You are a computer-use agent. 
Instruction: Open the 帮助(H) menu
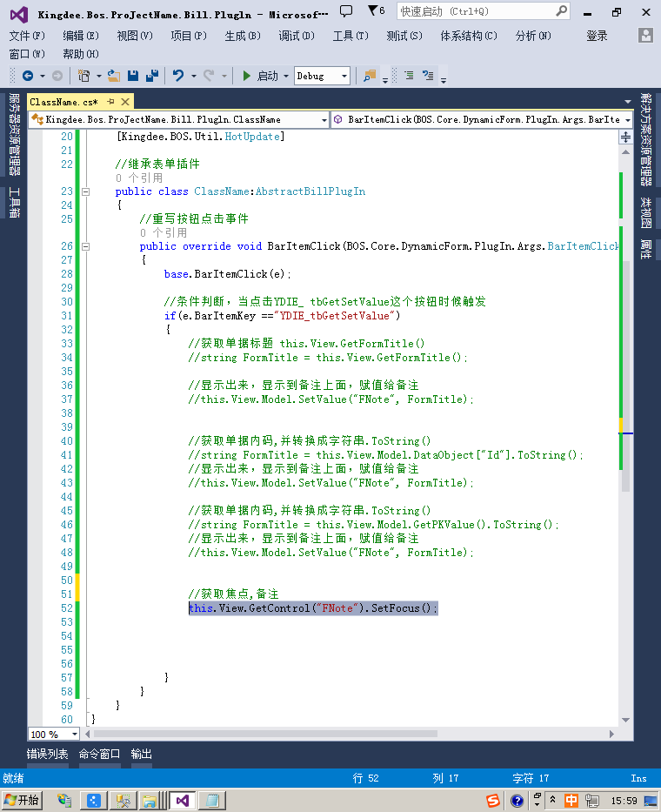81,54
